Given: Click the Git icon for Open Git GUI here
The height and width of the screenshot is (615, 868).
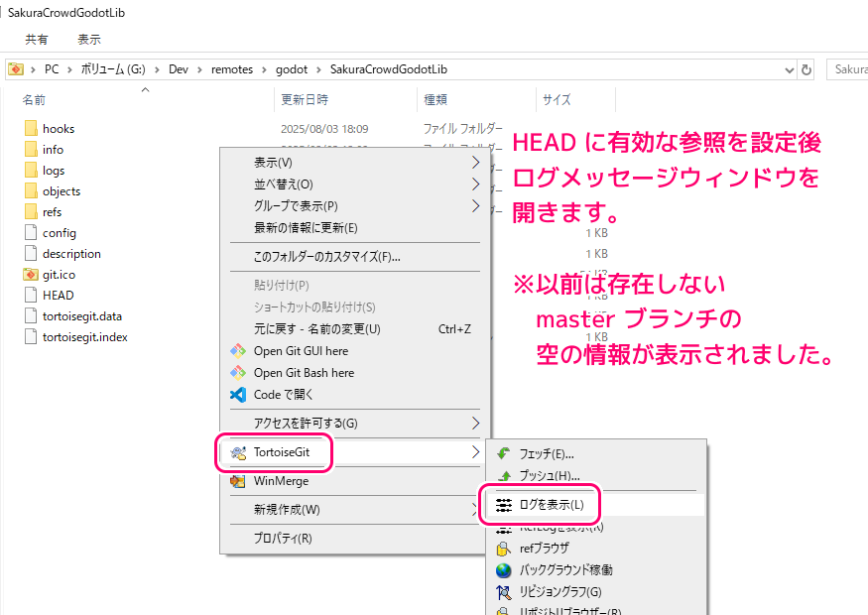Looking at the screenshot, I should 238,351.
